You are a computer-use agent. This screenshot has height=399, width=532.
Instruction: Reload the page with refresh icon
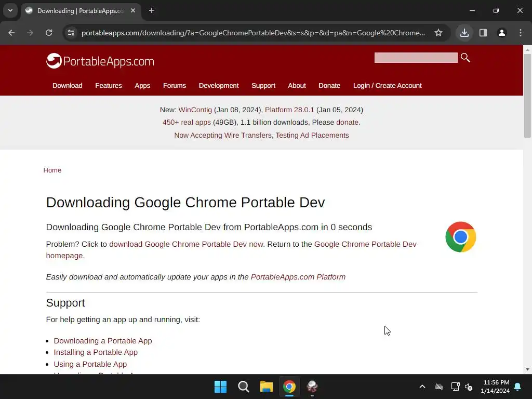(49, 33)
